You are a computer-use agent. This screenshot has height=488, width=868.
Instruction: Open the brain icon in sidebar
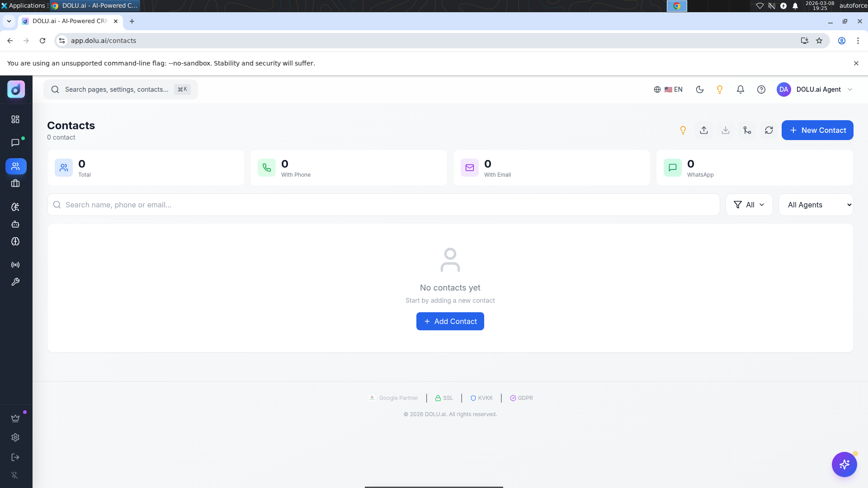click(15, 241)
